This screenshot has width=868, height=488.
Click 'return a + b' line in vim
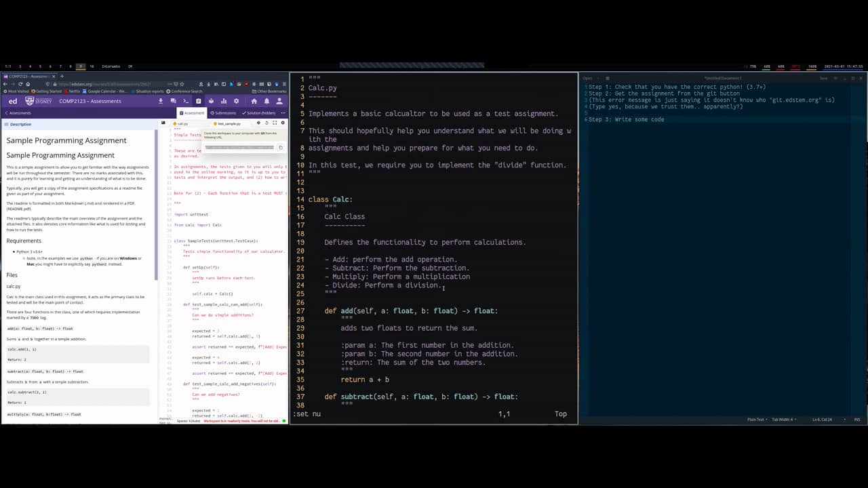click(x=365, y=380)
